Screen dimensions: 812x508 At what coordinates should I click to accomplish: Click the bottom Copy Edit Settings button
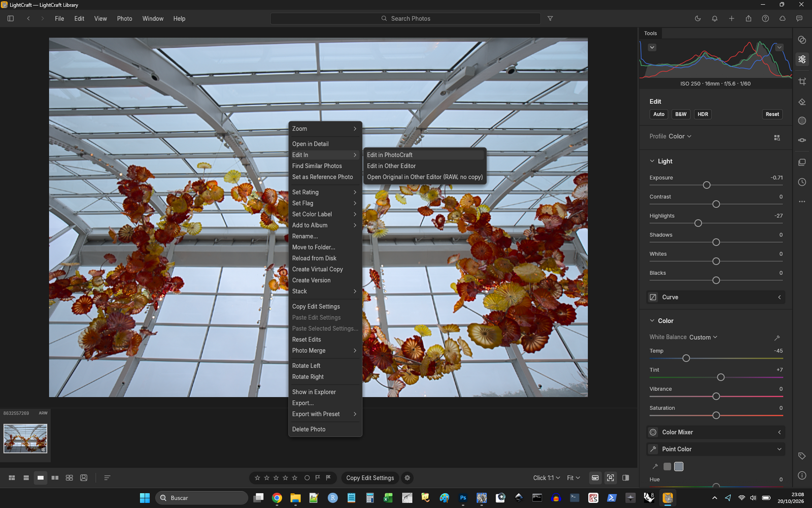pyautogui.click(x=370, y=478)
